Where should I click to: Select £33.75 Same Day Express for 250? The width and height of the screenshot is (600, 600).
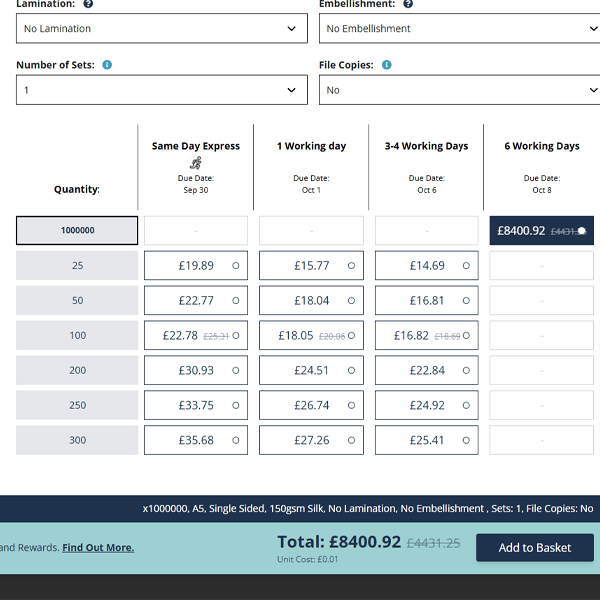pos(196,405)
